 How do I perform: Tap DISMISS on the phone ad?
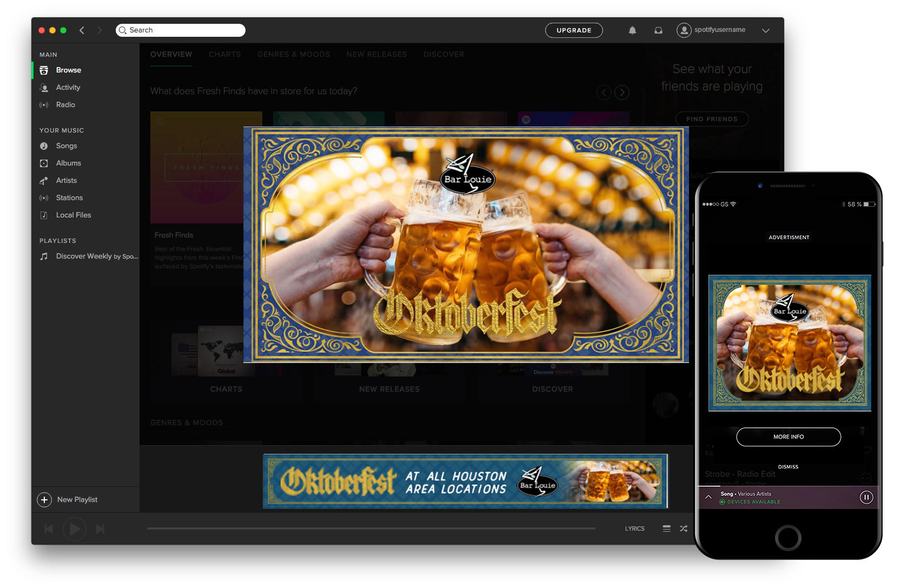[x=788, y=467]
